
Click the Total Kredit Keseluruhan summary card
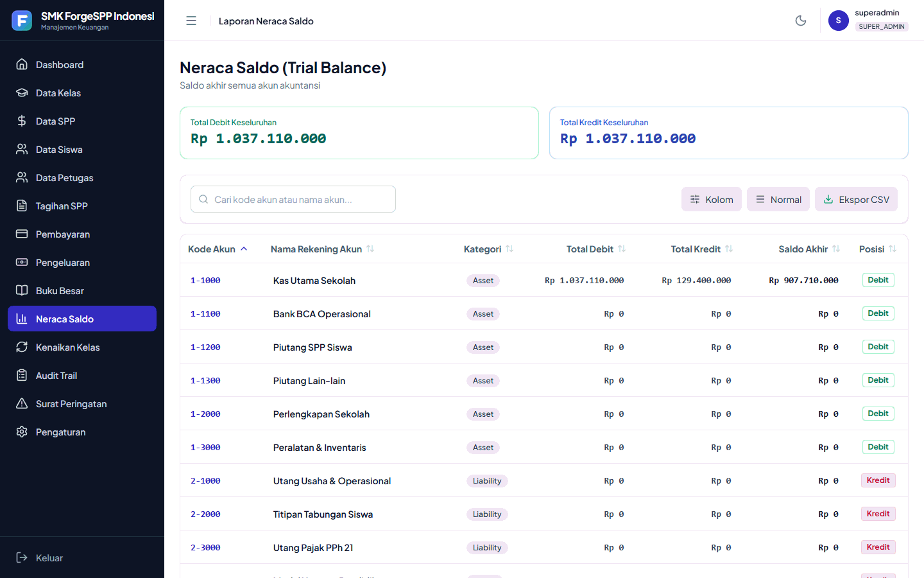(x=729, y=133)
